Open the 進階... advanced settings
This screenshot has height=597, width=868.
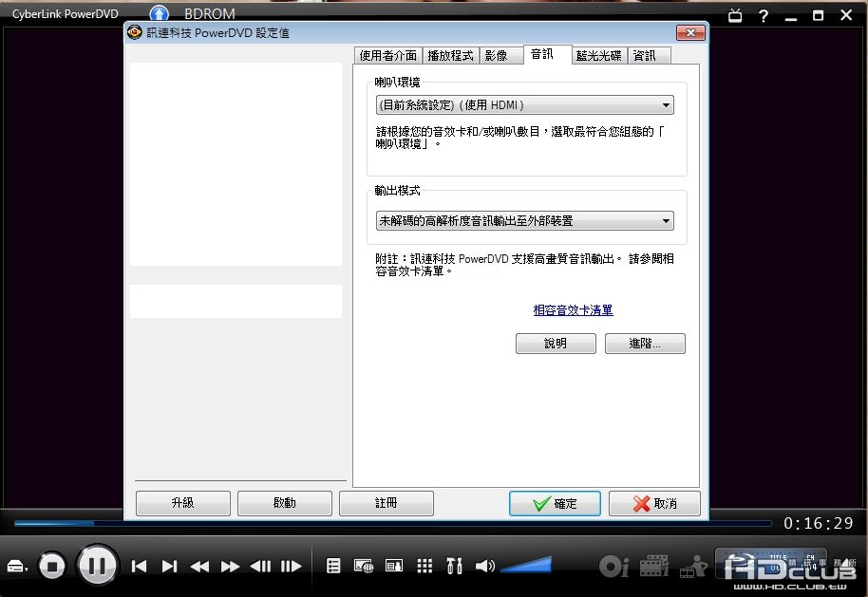[645, 344]
